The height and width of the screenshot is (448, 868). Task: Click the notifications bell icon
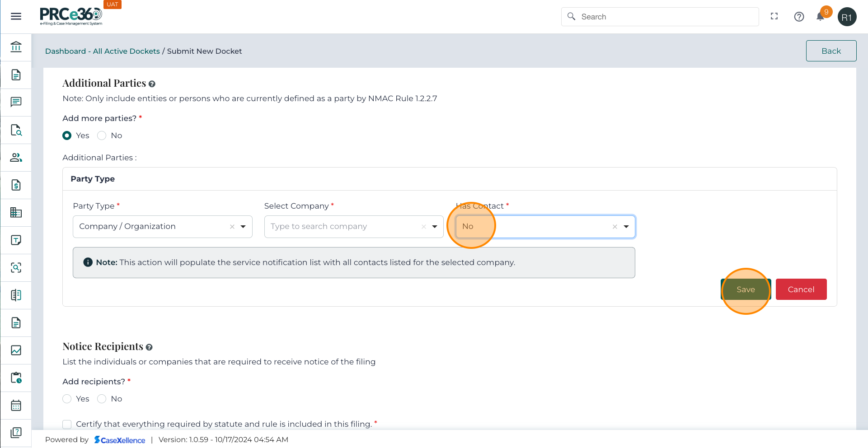coord(820,17)
